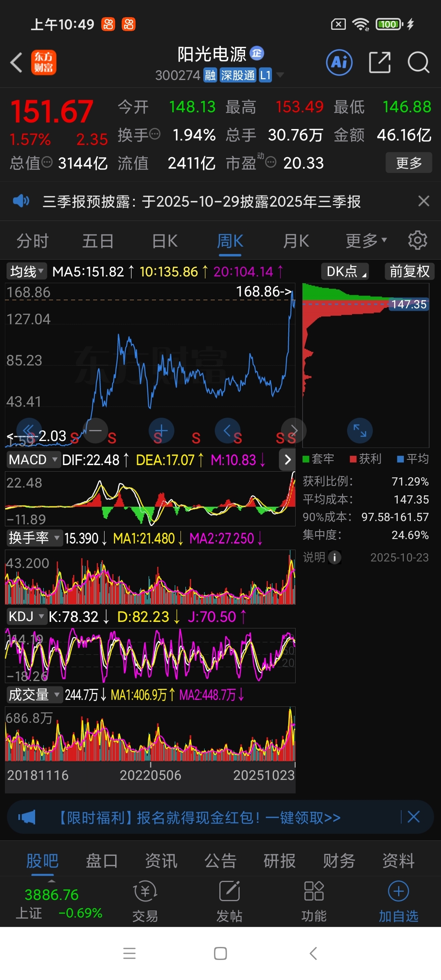This screenshot has width=441, height=980.
Task: Zoom out the K-line chart with minus button
Action: 95,430
